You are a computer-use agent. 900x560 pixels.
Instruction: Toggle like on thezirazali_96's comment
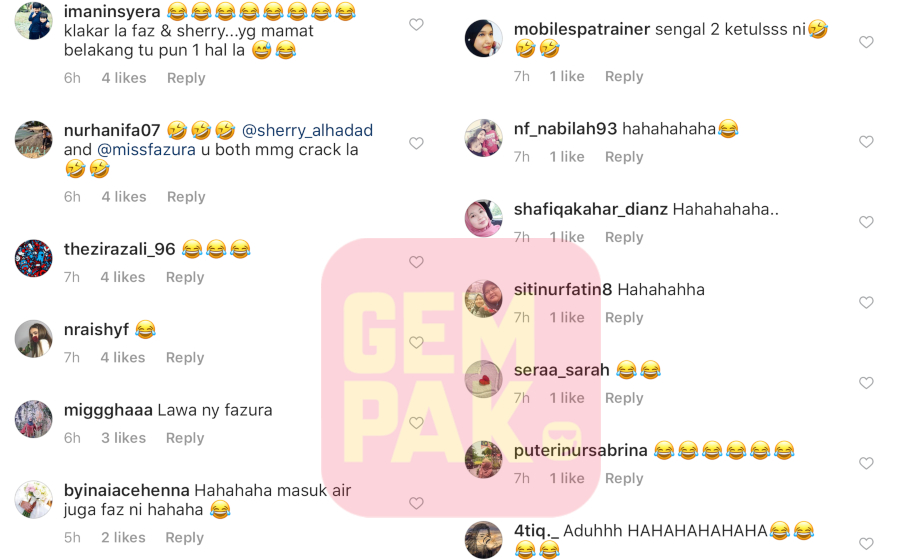click(416, 262)
